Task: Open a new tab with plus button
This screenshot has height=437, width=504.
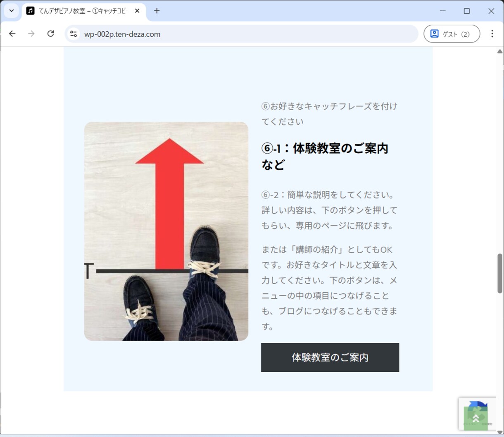Action: point(157,11)
